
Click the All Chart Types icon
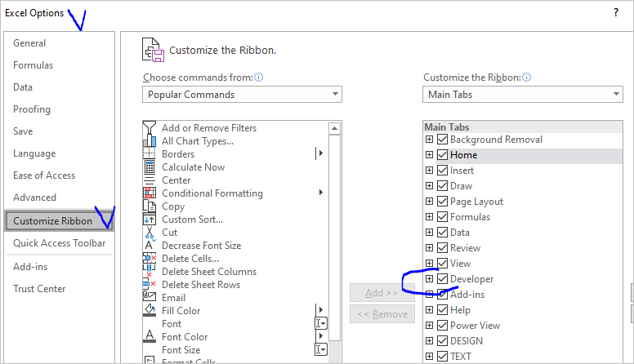coord(150,140)
